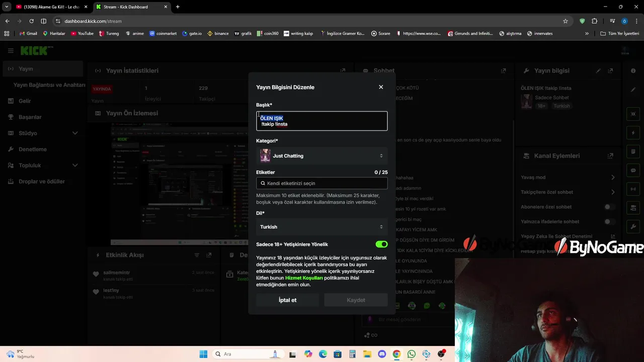Click the KICK logo
644x362 pixels.
[36, 50]
